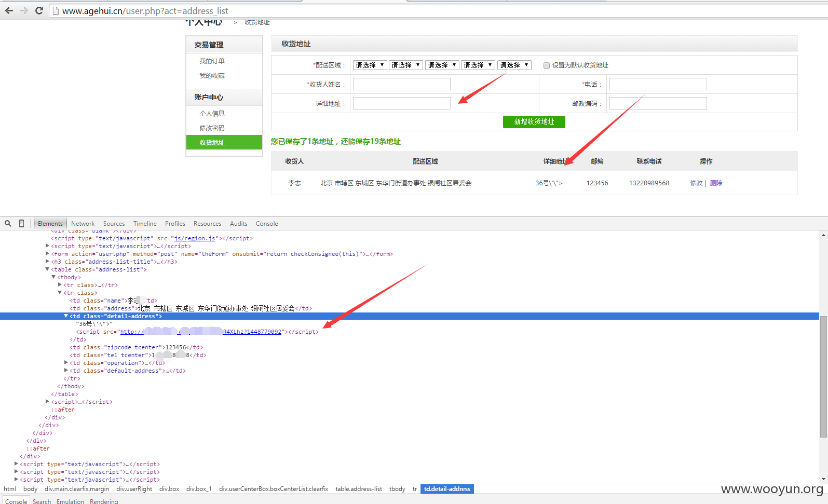Expand the td operation node
The width and height of the screenshot is (828, 504).
pos(66,363)
